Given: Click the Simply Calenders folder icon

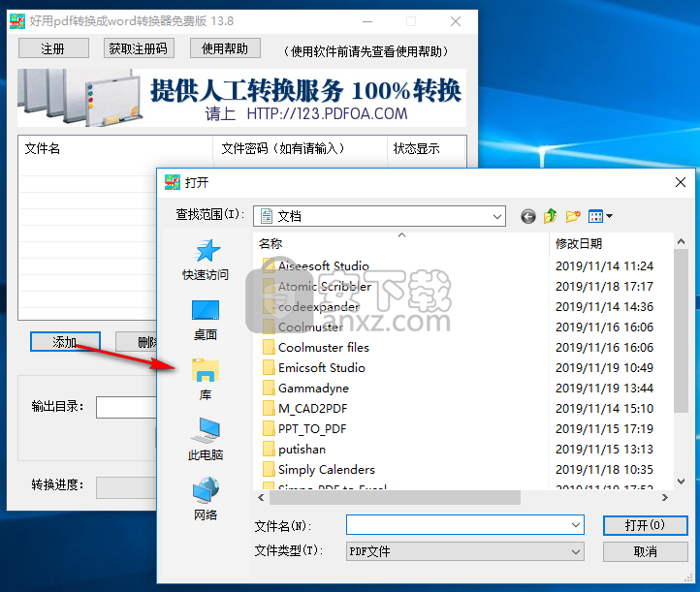Looking at the screenshot, I should point(269,469).
